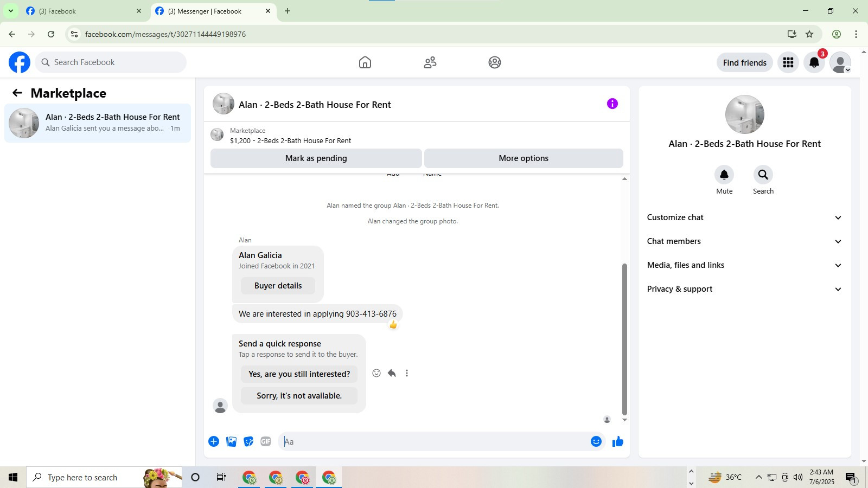Send 'Sorry, it's not available.' response

point(299,396)
